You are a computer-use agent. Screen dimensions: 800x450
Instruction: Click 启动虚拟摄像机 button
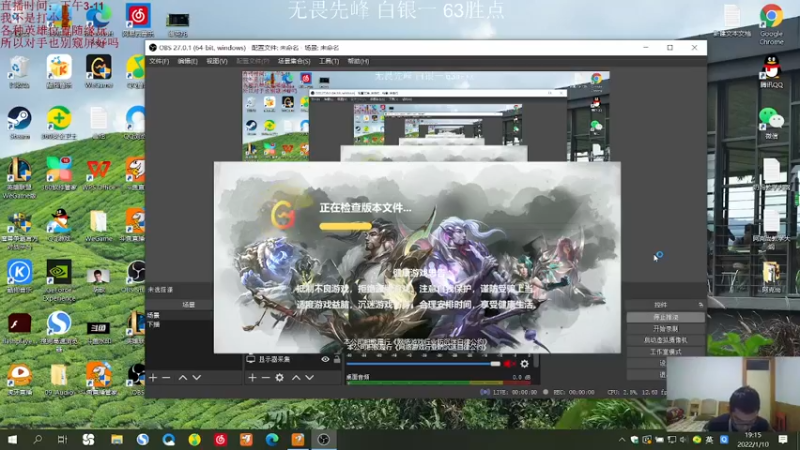[665, 340]
